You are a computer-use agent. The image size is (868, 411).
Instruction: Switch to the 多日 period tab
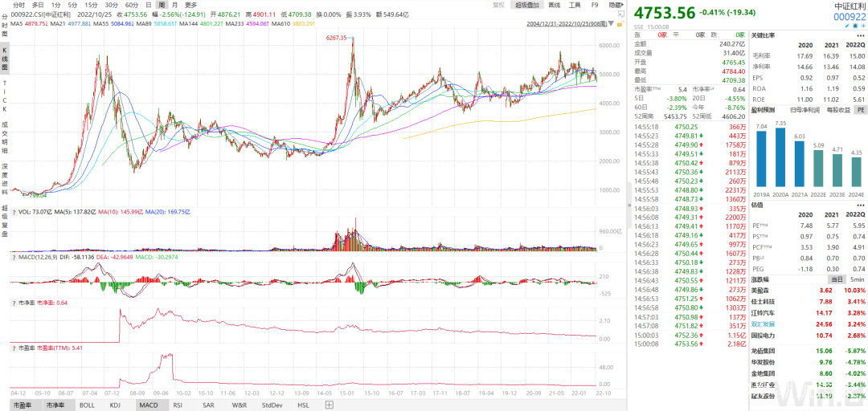tap(38, 5)
